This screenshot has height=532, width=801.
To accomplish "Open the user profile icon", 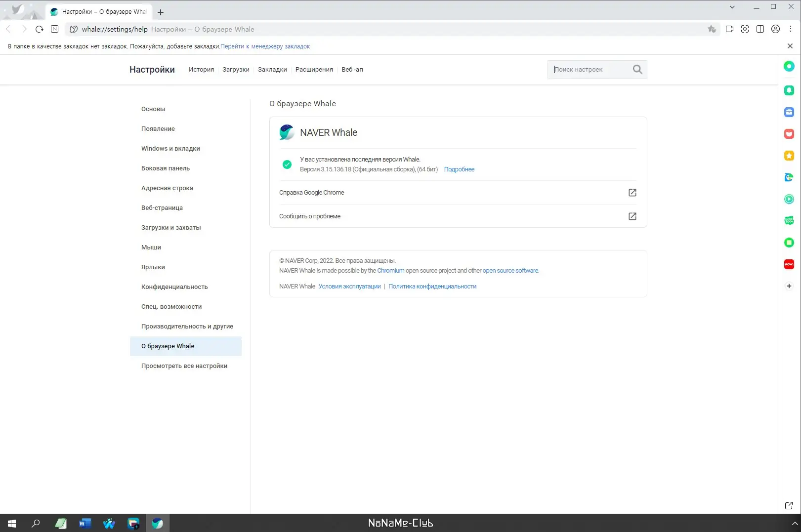I will (x=775, y=29).
